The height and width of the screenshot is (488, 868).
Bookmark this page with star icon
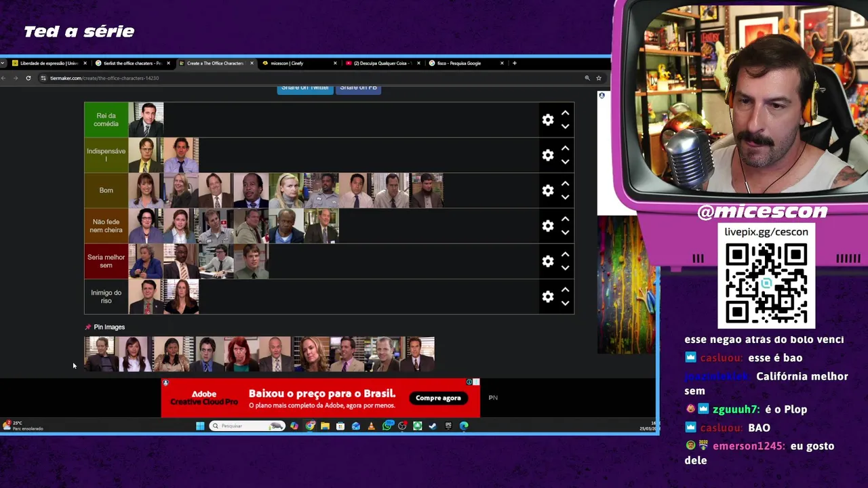click(x=598, y=78)
